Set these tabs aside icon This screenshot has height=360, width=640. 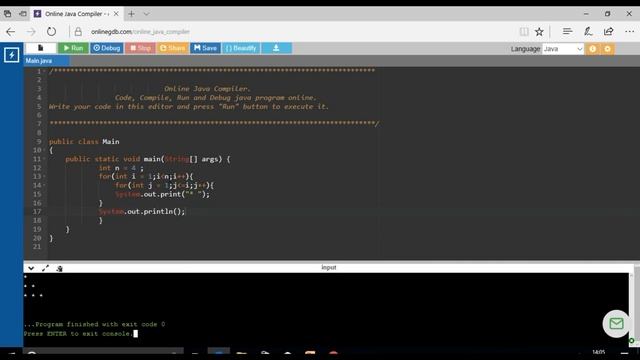tap(23, 14)
